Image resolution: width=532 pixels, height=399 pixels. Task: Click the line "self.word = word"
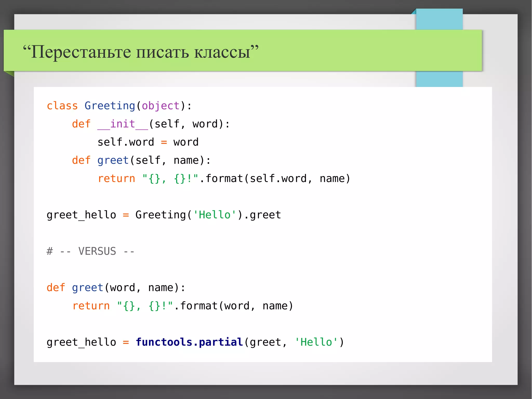148,142
